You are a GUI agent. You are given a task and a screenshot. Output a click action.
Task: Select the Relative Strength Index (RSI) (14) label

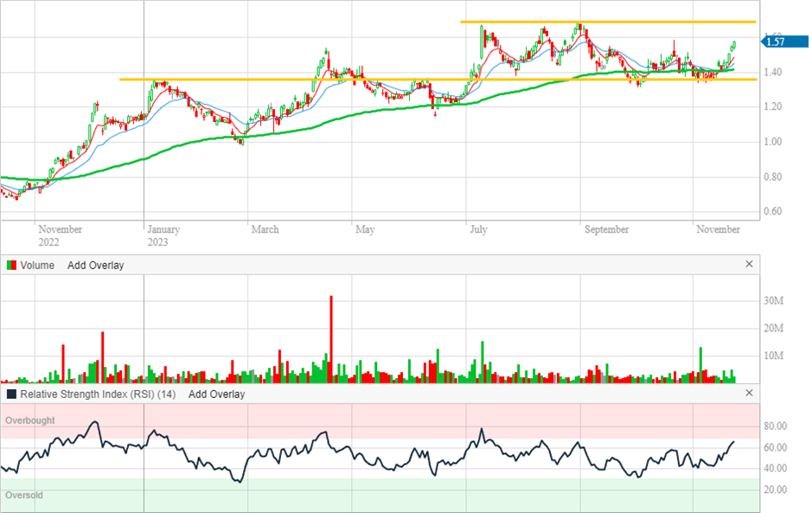point(98,394)
